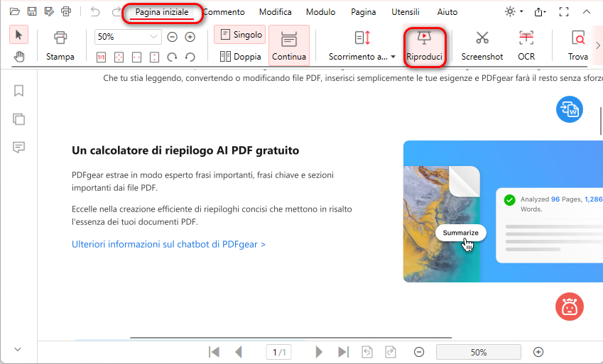This screenshot has width=603, height=364.
Task: Open the Trova search tool
Action: (x=577, y=45)
